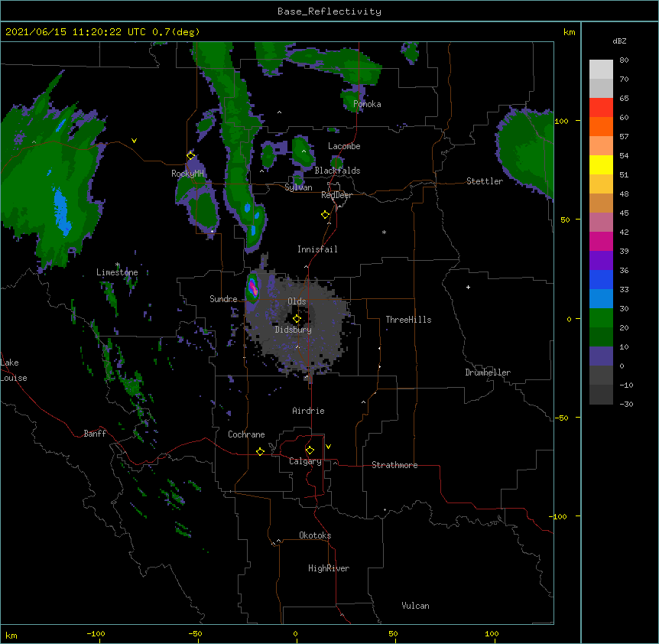Click the yellow diamond marker near RockyMH

pos(190,156)
